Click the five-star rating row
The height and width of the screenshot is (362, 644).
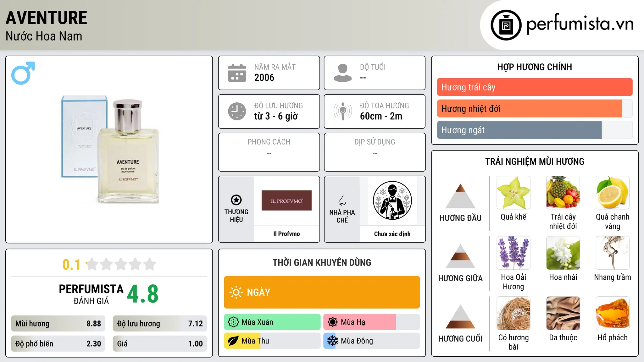(x=121, y=264)
